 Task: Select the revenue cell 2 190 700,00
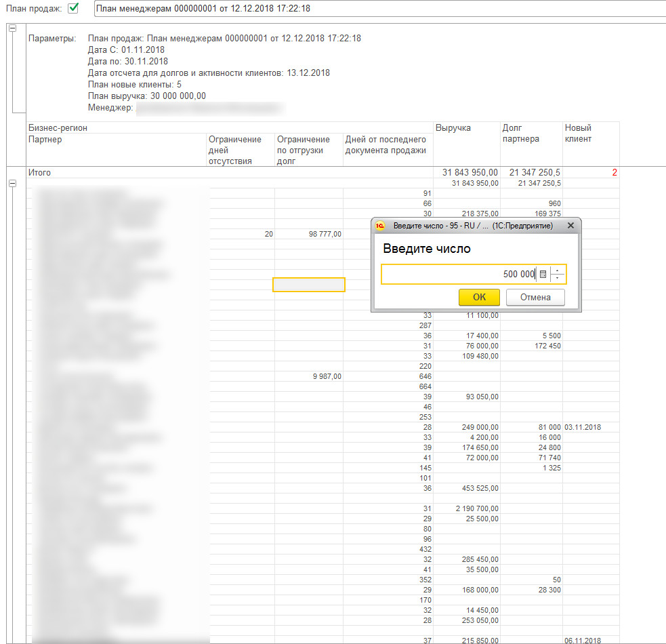tap(476, 508)
